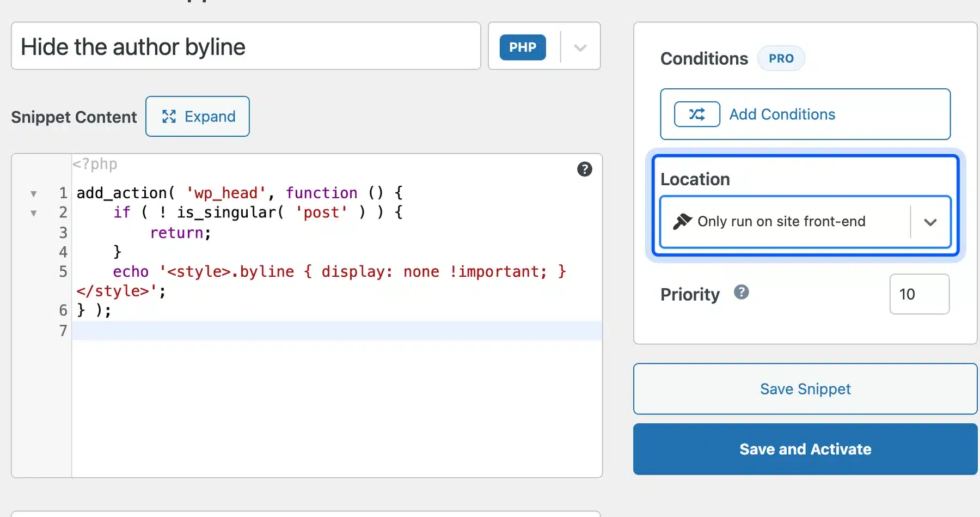
Task: Click the PRO badge next to Conditions
Action: (781, 58)
